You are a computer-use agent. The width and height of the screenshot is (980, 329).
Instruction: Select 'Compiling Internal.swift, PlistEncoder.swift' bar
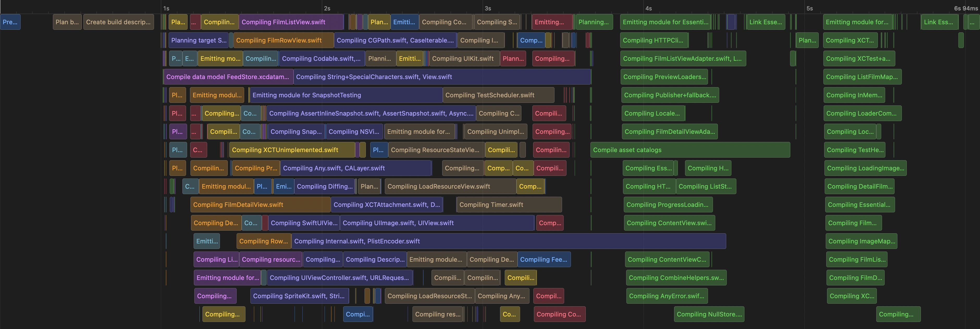point(508,241)
